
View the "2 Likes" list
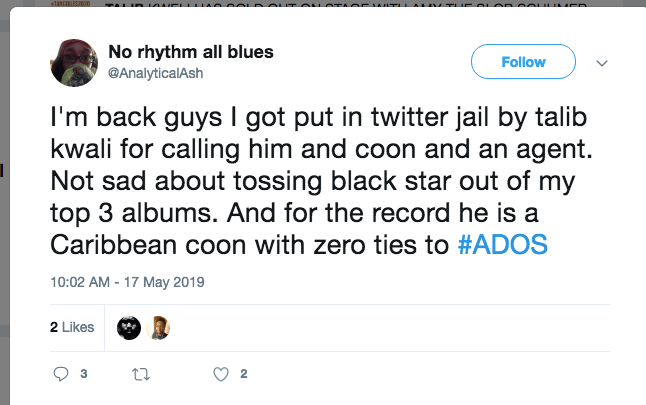point(72,327)
